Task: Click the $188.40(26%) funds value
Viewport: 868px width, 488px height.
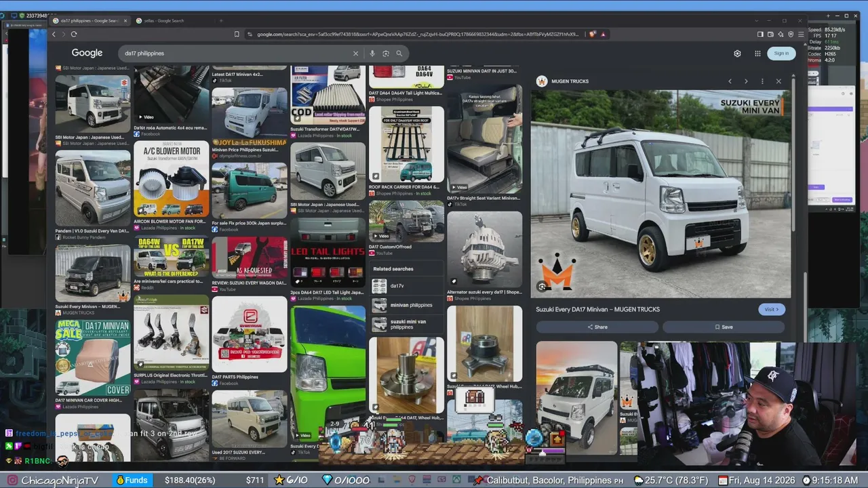Action: [x=190, y=481]
